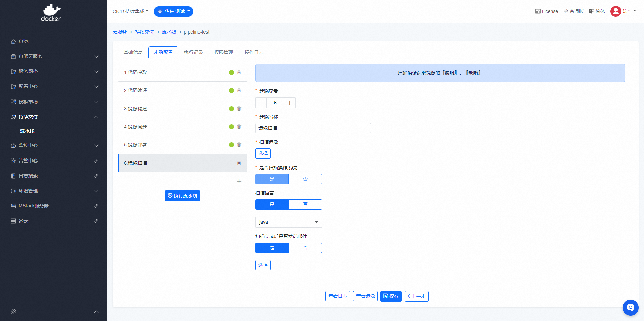Switch to the 权限管理 tab
The width and height of the screenshot is (644, 321).
pos(224,53)
